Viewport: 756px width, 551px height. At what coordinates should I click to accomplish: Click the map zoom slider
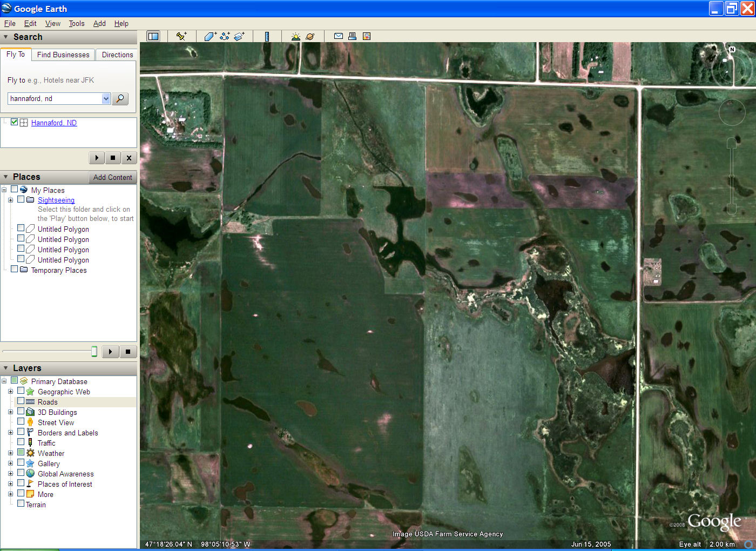tap(732, 176)
